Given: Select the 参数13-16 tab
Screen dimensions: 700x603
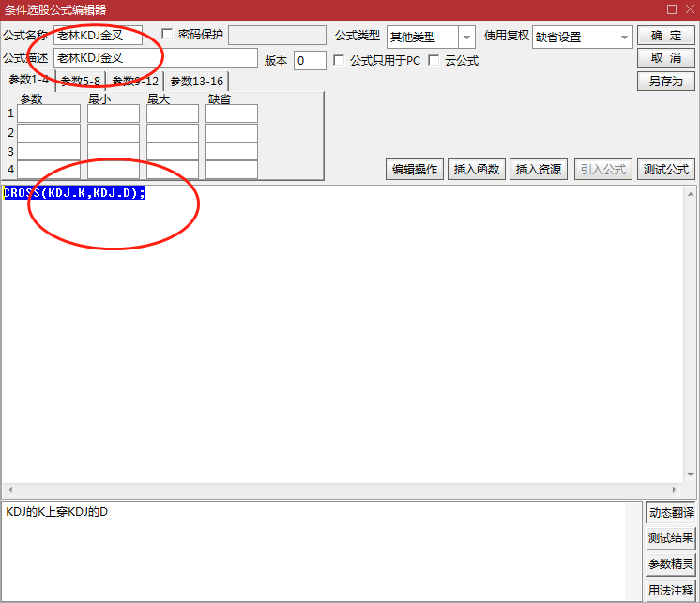Looking at the screenshot, I should click(x=196, y=82).
